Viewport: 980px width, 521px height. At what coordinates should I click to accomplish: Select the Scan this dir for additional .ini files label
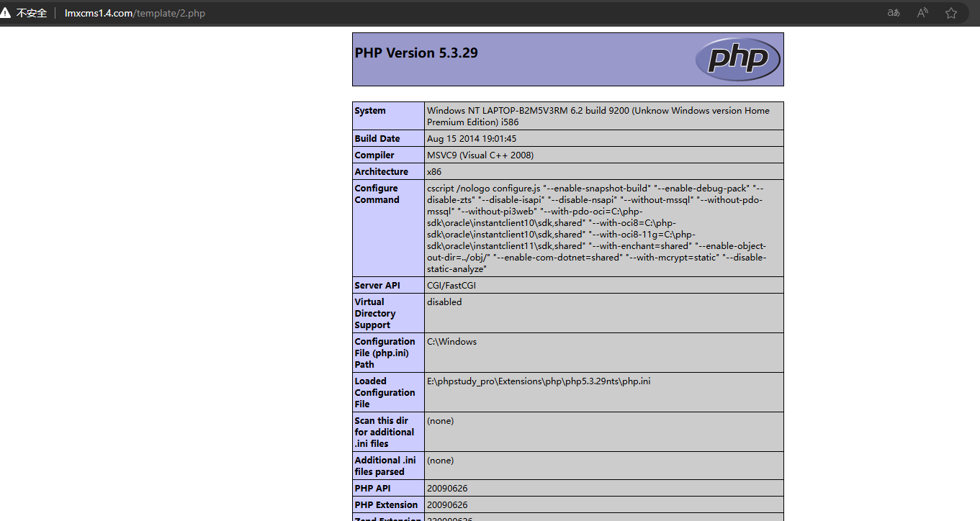385,432
